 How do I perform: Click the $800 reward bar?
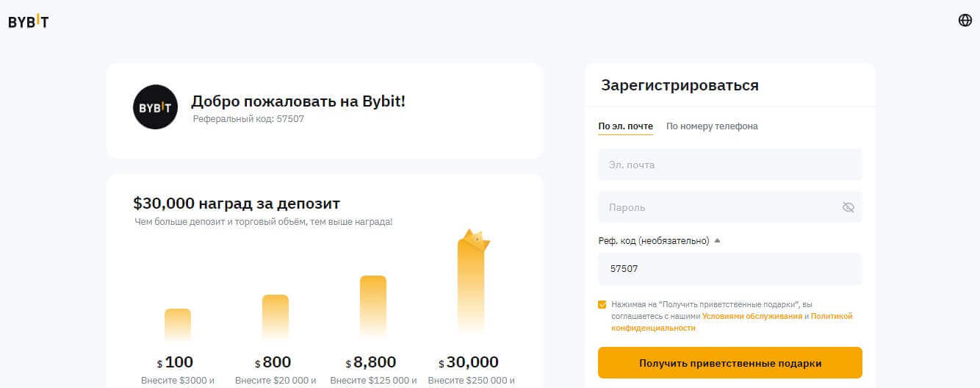(275, 317)
